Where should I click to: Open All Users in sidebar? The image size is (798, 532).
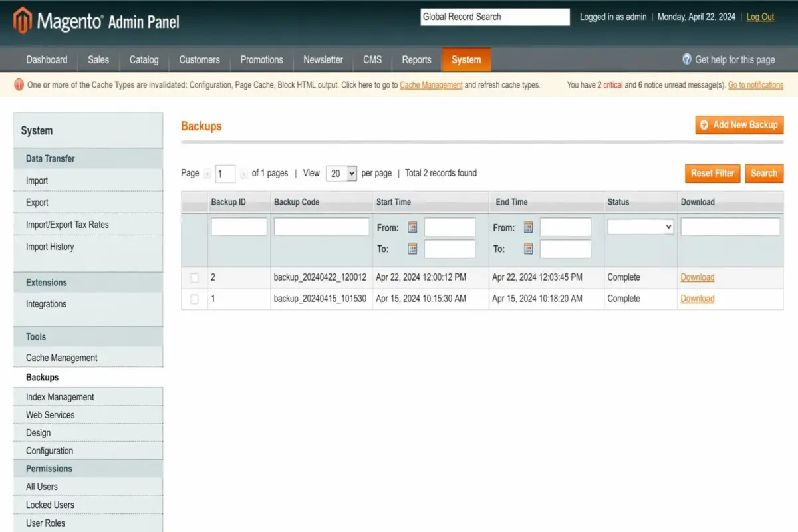click(88, 487)
